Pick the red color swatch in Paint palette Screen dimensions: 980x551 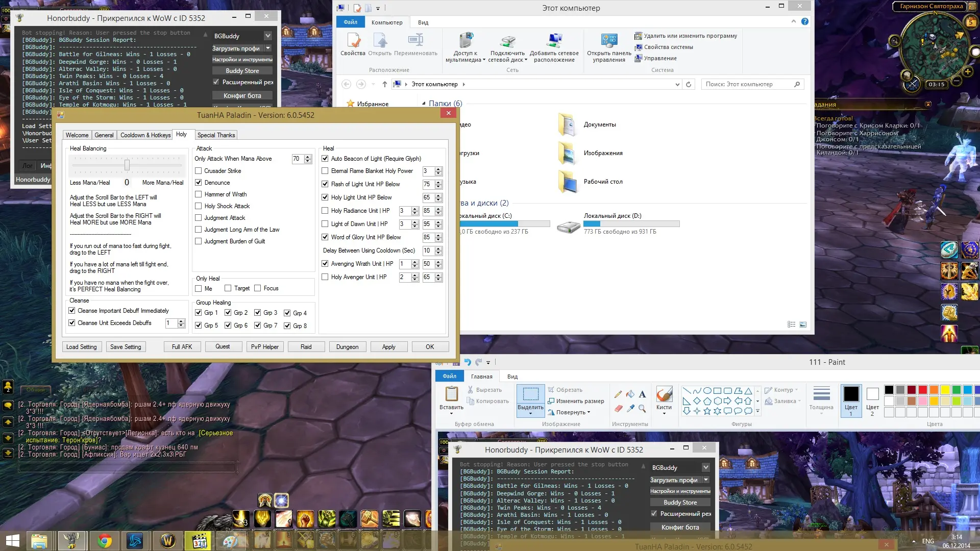click(922, 390)
